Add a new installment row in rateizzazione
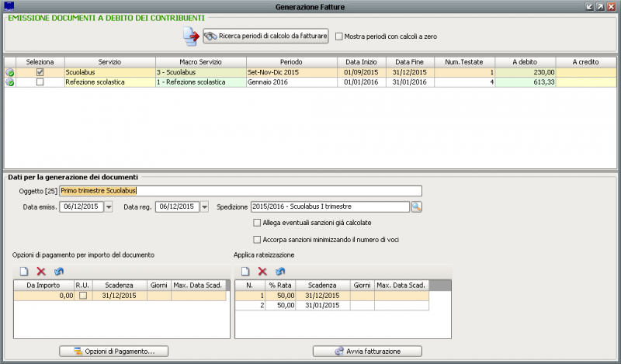 [x=245, y=272]
